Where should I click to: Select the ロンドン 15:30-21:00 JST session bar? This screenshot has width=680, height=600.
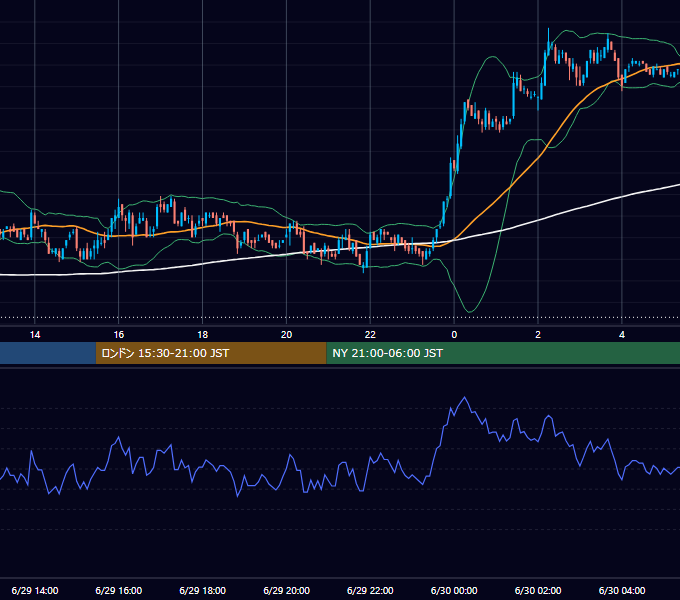[x=211, y=353]
